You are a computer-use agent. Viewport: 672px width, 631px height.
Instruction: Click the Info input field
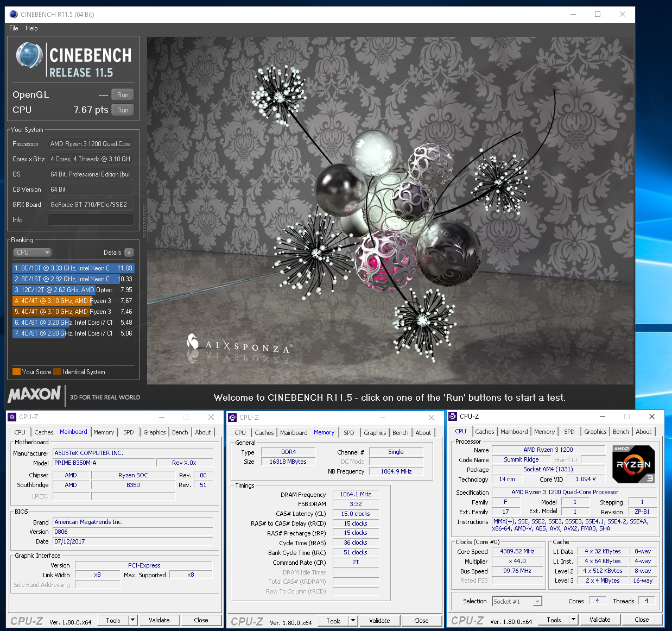pos(91,220)
